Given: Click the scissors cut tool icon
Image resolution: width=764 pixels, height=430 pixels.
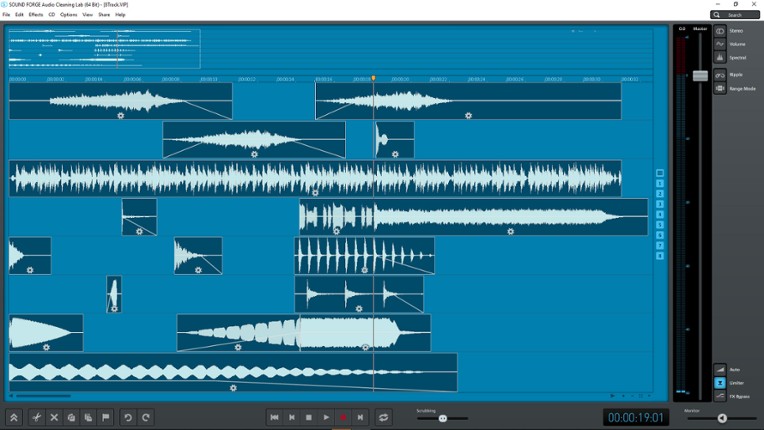Looking at the screenshot, I should (37, 417).
